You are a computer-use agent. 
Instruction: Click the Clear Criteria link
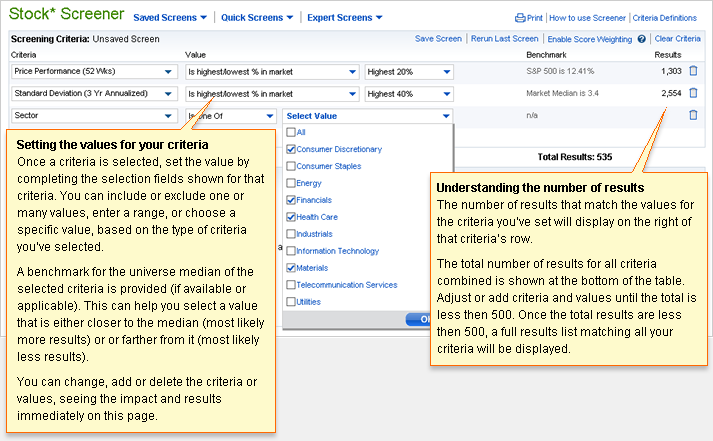tap(677, 39)
